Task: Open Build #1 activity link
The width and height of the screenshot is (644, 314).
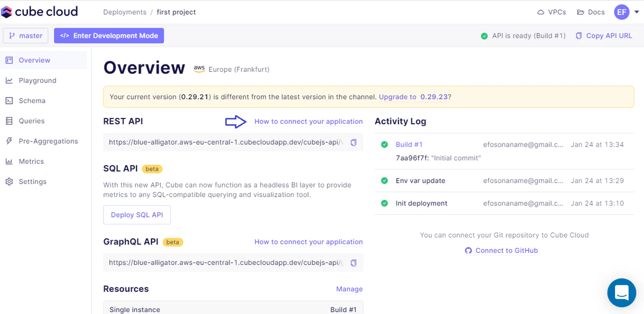Action: (409, 145)
